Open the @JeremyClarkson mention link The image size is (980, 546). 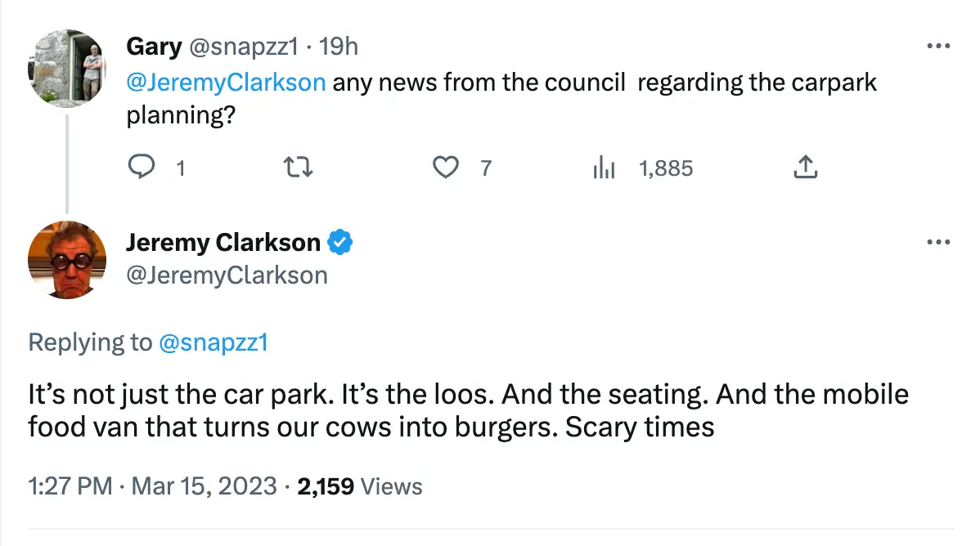pyautogui.click(x=227, y=82)
